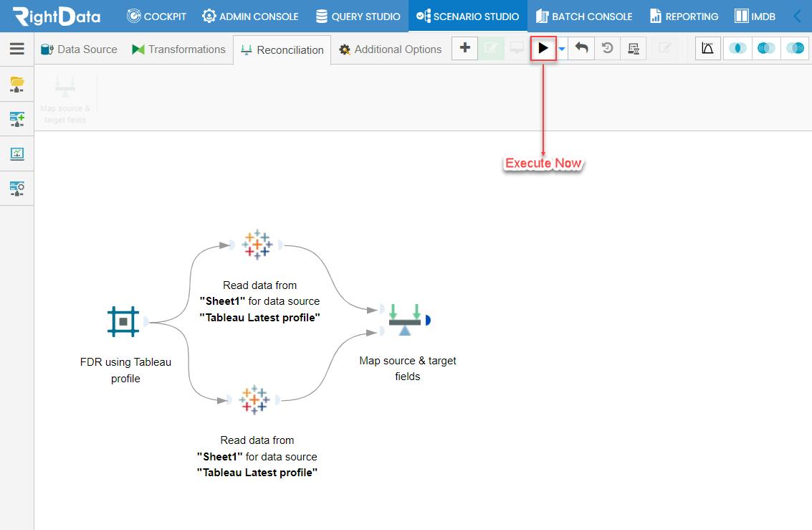The width and height of the screenshot is (812, 530).
Task: Open Additional Options tab
Action: [x=391, y=49]
